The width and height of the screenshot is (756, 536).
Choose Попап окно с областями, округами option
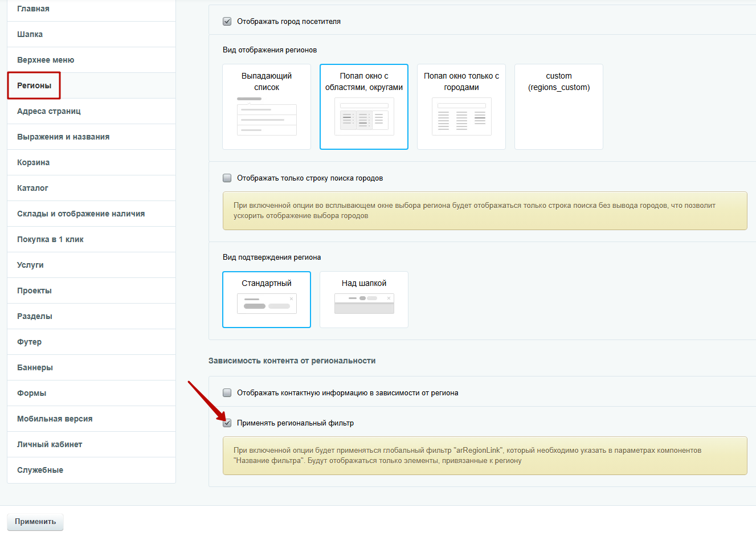coord(364,107)
